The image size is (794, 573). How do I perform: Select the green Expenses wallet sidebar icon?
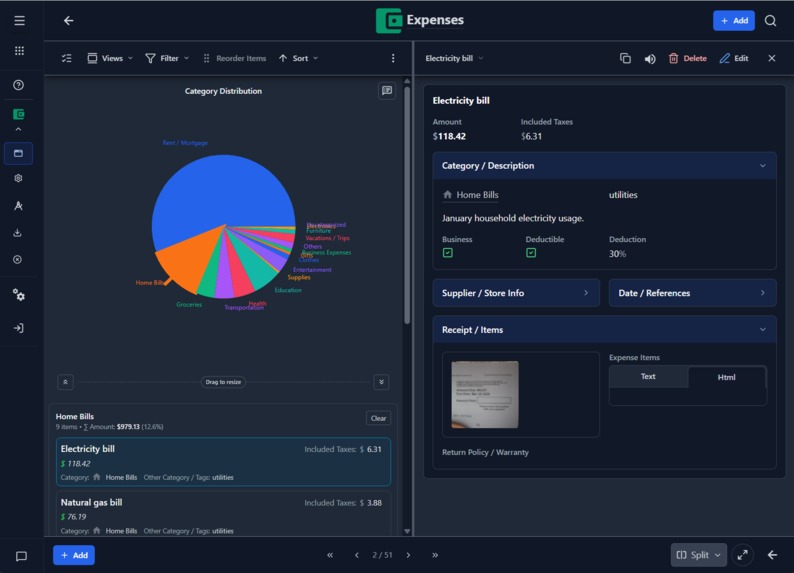(x=18, y=114)
